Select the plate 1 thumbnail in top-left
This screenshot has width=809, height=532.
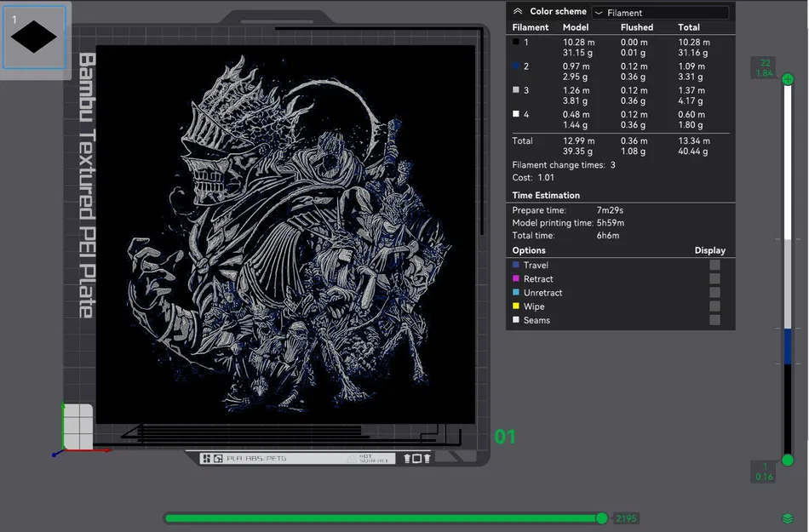35,37
